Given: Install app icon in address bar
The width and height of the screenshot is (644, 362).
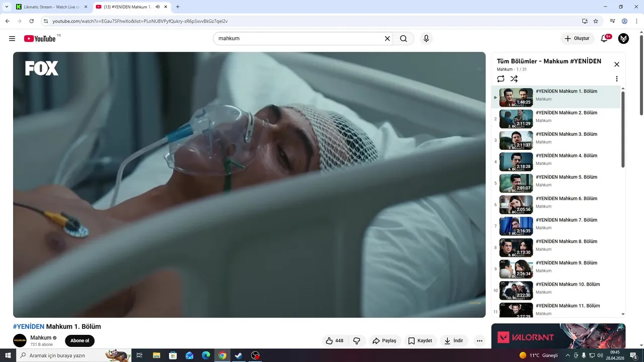Looking at the screenshot, I should [x=585, y=21].
